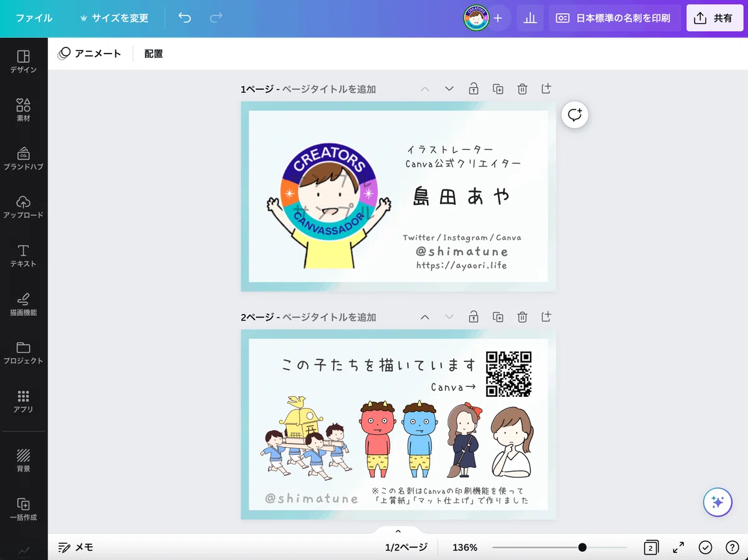Click 日本標準の名刺を印刷 print button
748x560 pixels.
point(615,18)
